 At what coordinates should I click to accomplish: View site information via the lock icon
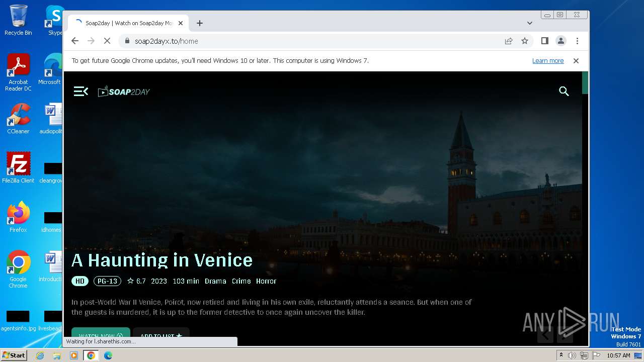click(127, 41)
